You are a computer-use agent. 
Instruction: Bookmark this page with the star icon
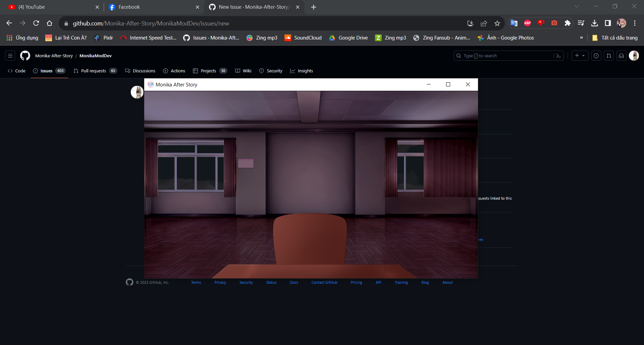(497, 23)
